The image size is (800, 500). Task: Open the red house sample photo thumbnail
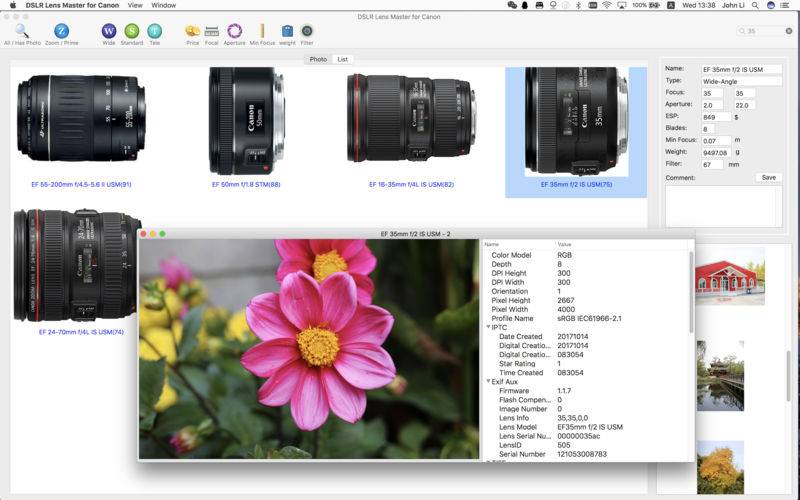point(730,276)
